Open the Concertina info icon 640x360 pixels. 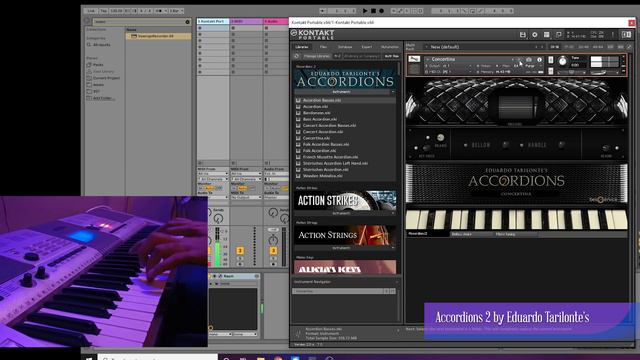[x=539, y=60]
